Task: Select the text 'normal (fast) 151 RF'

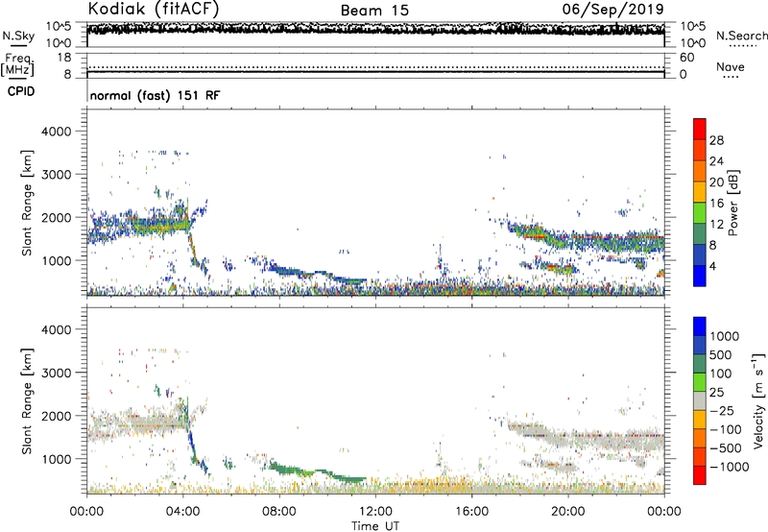Action: [156, 95]
